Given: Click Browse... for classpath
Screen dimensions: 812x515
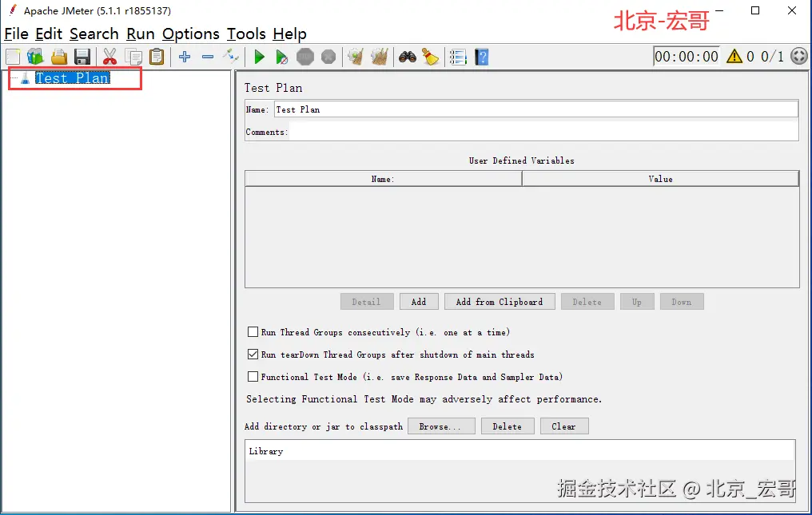Looking at the screenshot, I should point(441,426).
